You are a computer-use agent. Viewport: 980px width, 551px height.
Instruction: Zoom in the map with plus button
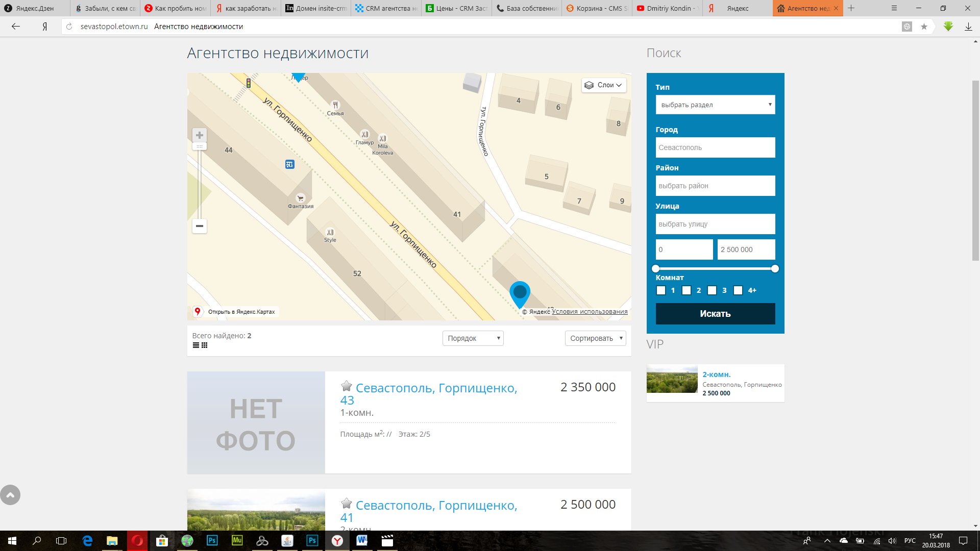[x=200, y=135]
